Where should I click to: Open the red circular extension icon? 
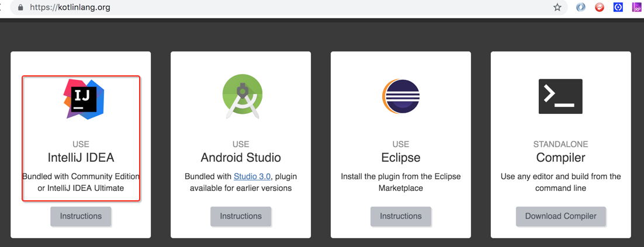pos(600,8)
